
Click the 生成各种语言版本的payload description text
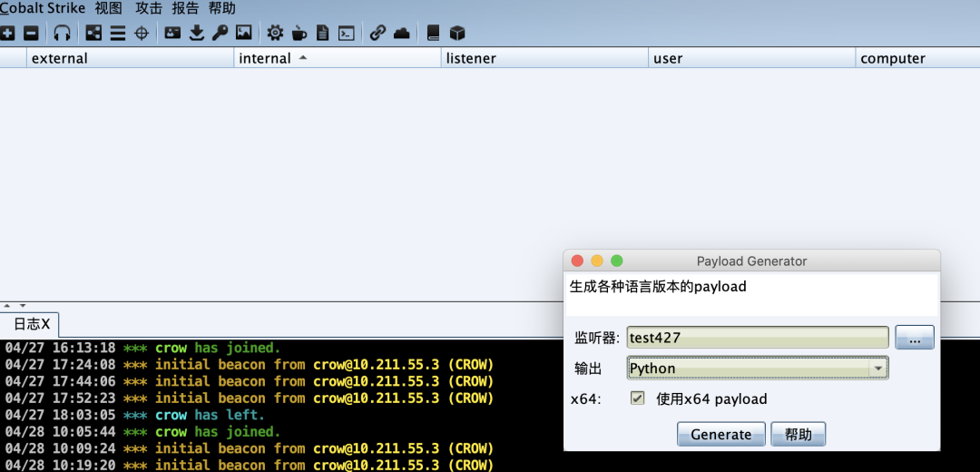[658, 287]
